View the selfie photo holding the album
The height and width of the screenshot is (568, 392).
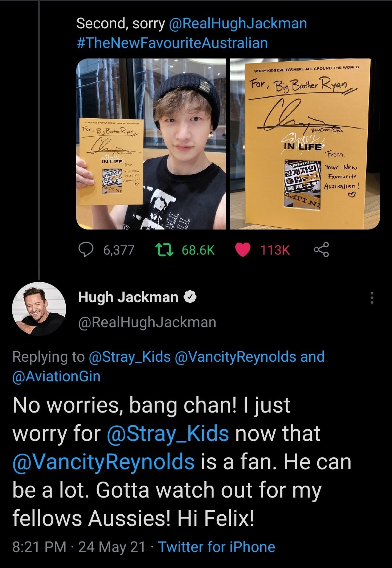(151, 144)
